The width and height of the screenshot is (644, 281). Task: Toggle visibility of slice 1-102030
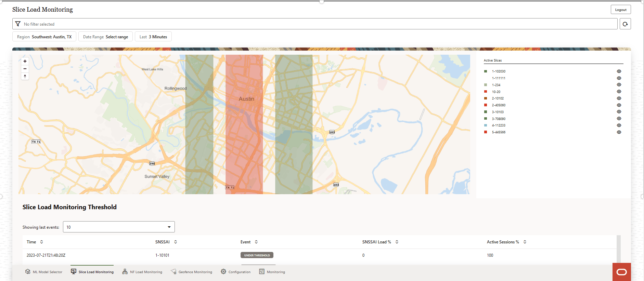pos(619,71)
